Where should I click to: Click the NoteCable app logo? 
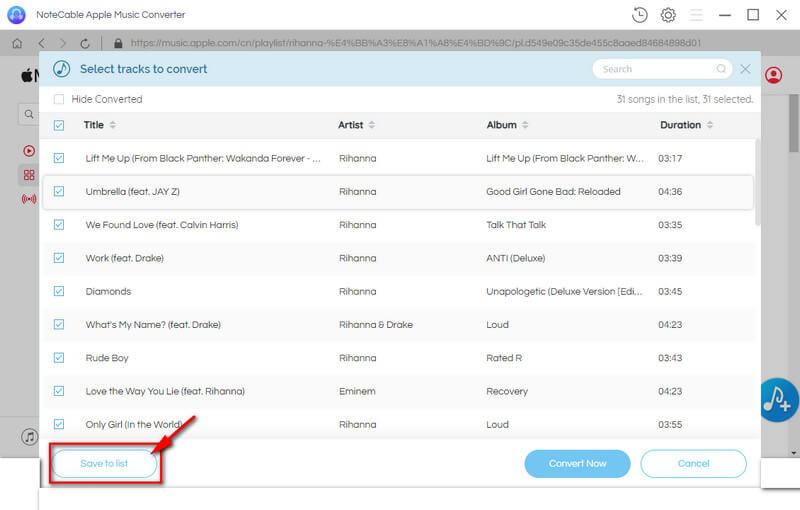pyautogui.click(x=16, y=15)
